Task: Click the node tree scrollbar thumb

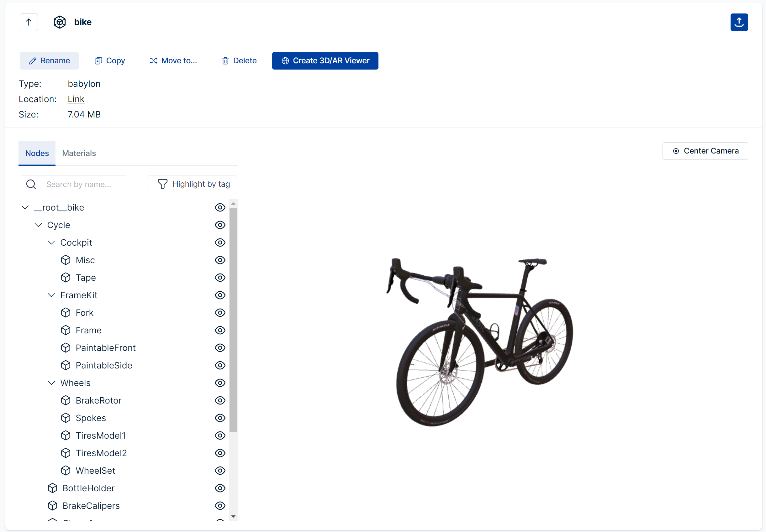Action: coord(233,319)
